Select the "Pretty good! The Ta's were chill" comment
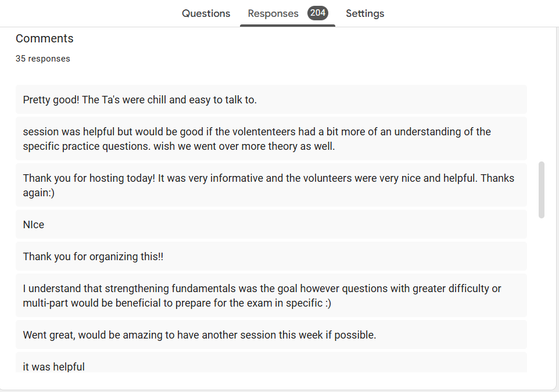559x392 pixels. point(140,100)
